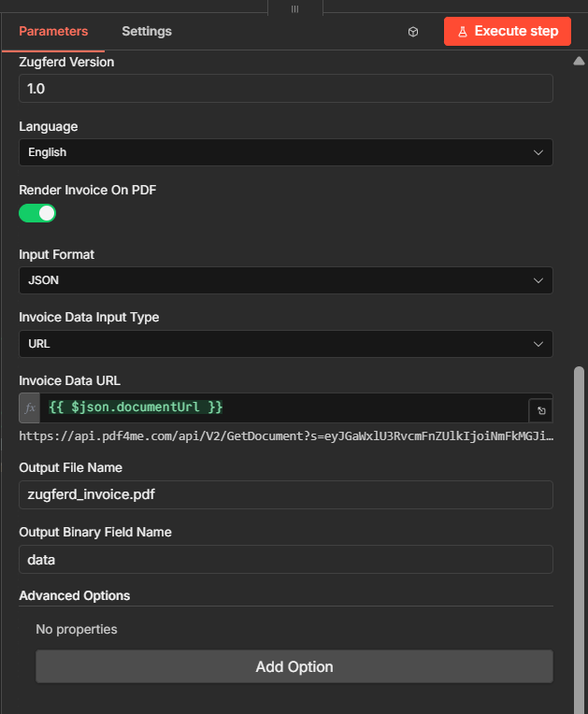Click the resolved pdf4me URL preview text

[280, 436]
